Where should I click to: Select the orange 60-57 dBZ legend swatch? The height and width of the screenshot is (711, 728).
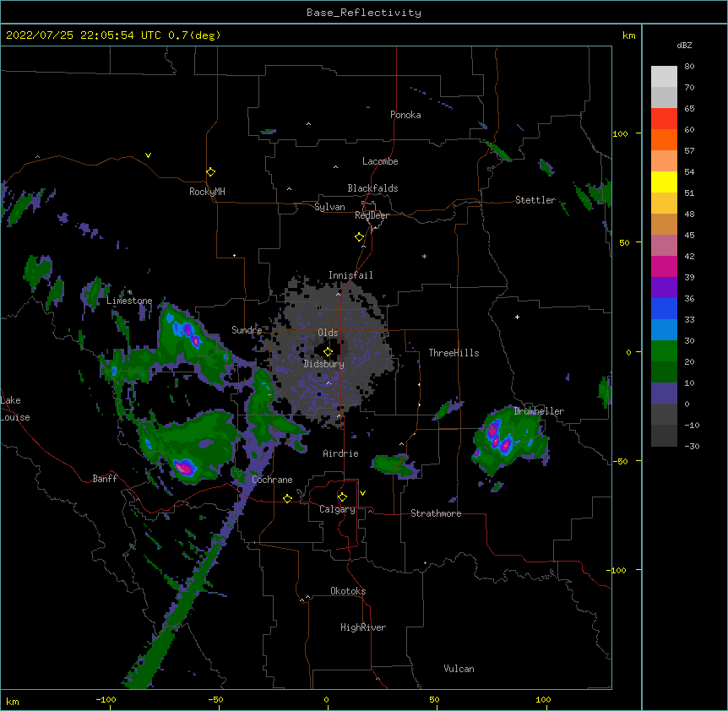click(x=664, y=139)
